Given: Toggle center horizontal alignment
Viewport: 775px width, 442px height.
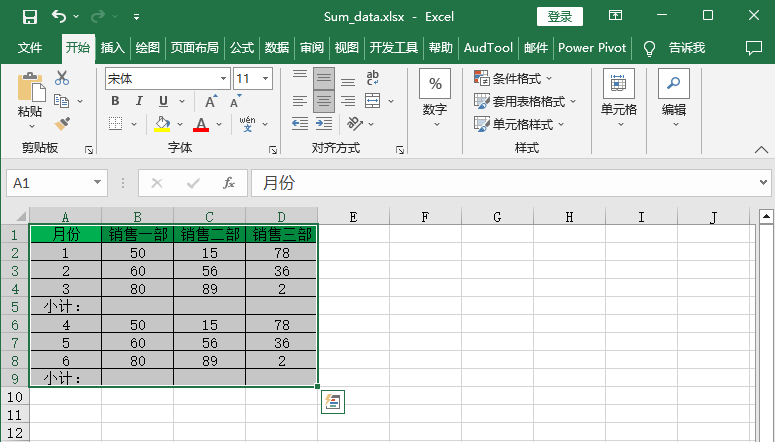Looking at the screenshot, I should (x=323, y=101).
